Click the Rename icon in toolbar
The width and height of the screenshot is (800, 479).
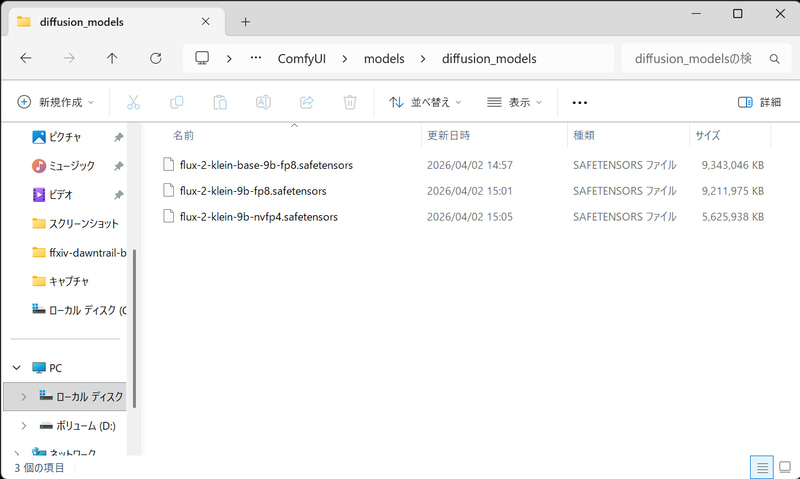(x=263, y=103)
